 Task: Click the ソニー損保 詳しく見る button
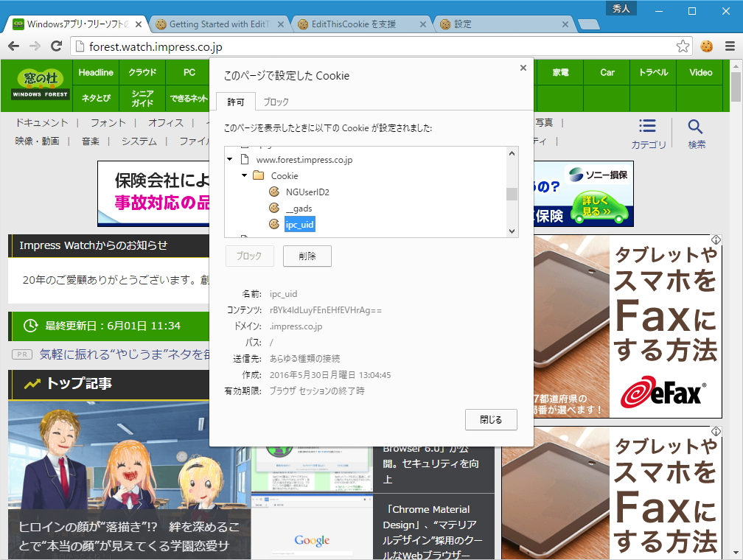tap(599, 206)
